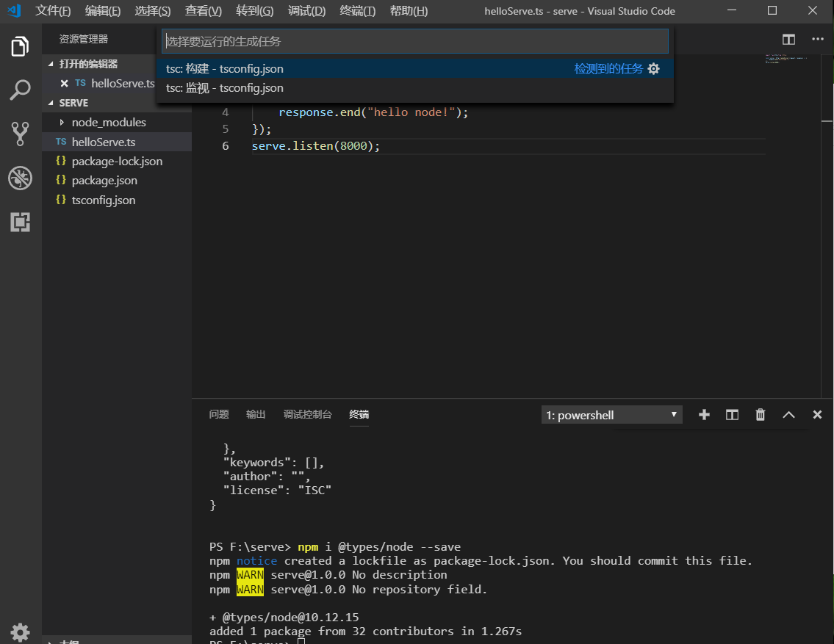Open the 终端(T) menu
Image resolution: width=834 pixels, height=644 pixels.
click(x=357, y=10)
